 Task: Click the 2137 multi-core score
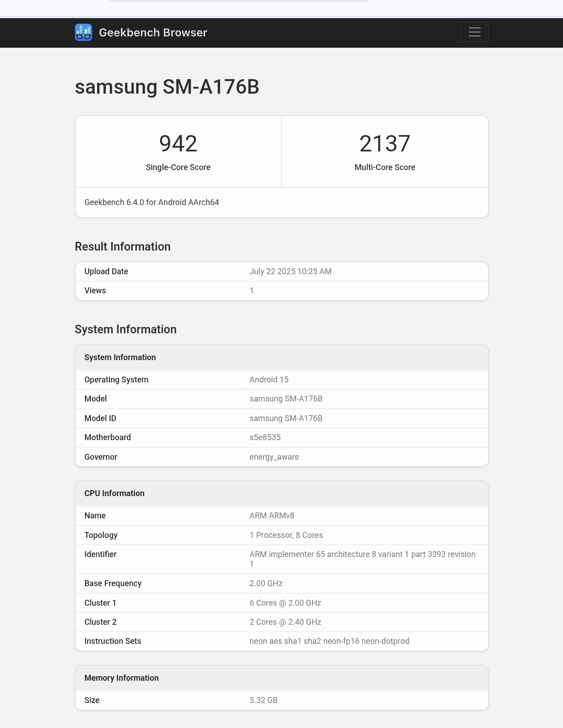384,144
